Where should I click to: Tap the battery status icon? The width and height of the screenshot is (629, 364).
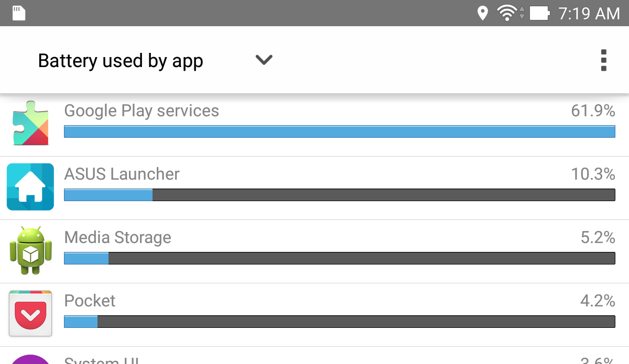539,13
